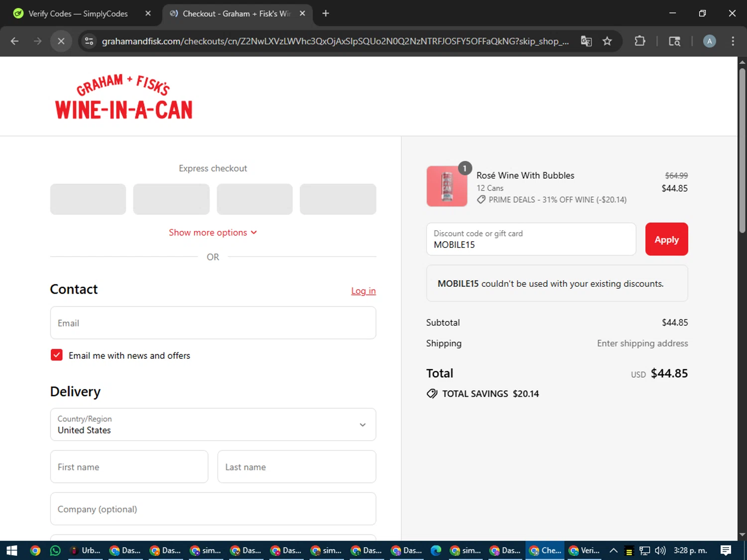Bookmark this page with the star icon

point(607,41)
